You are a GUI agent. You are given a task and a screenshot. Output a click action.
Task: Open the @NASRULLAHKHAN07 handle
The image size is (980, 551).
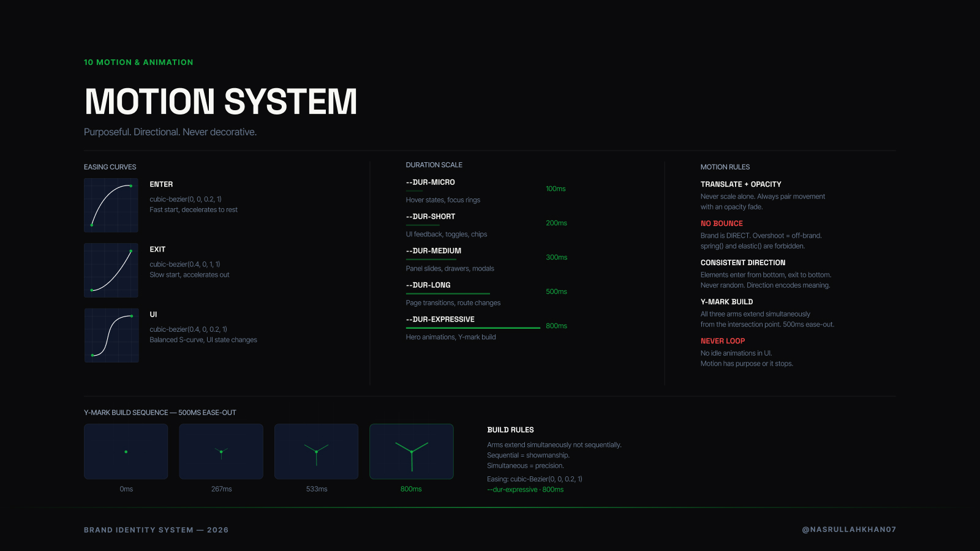849,530
